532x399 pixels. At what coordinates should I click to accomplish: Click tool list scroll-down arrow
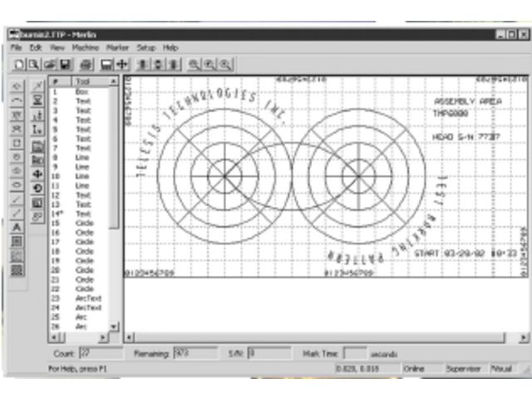(114, 327)
